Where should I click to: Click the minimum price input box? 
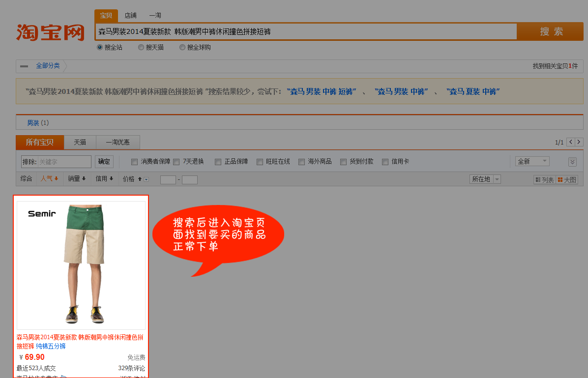tap(168, 180)
